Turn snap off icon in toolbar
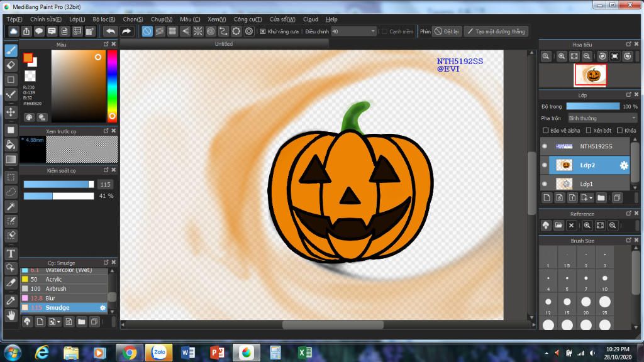The height and width of the screenshot is (362, 644). 147,31
